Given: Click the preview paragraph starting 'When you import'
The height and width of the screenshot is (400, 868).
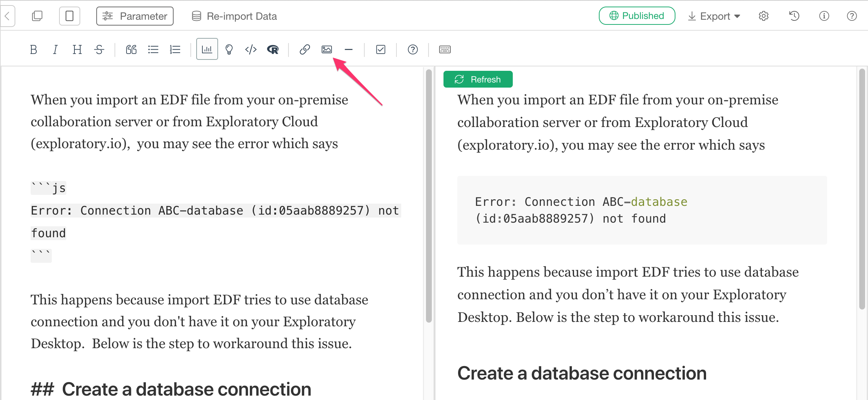Looking at the screenshot, I should [x=618, y=122].
